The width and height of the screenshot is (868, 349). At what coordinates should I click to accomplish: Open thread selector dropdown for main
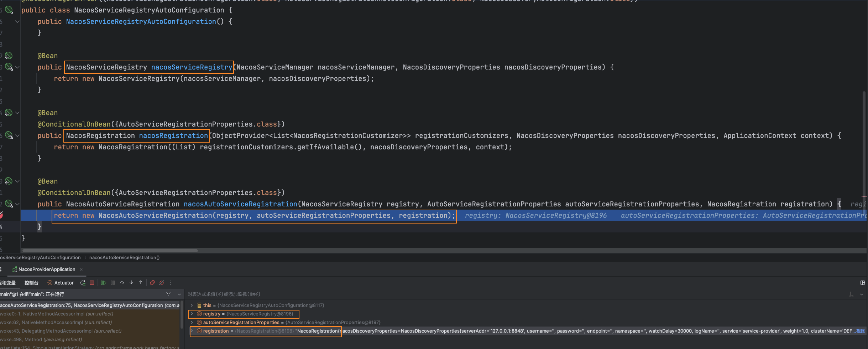tap(179, 294)
